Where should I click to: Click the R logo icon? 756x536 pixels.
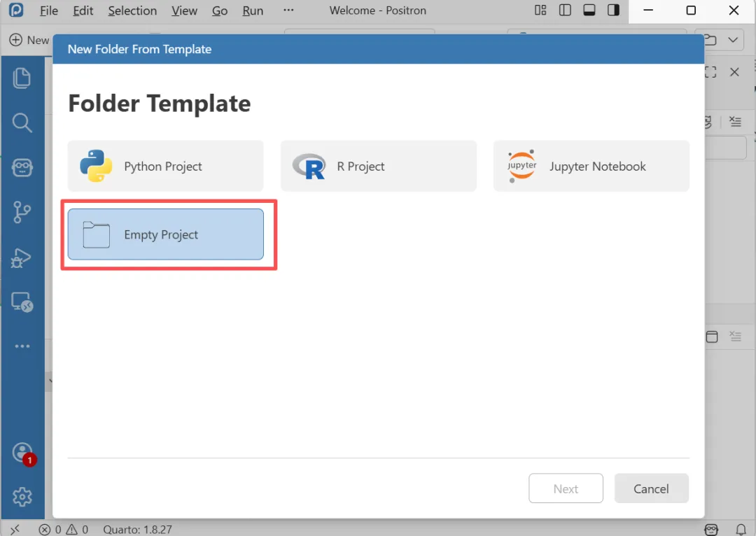coord(309,167)
